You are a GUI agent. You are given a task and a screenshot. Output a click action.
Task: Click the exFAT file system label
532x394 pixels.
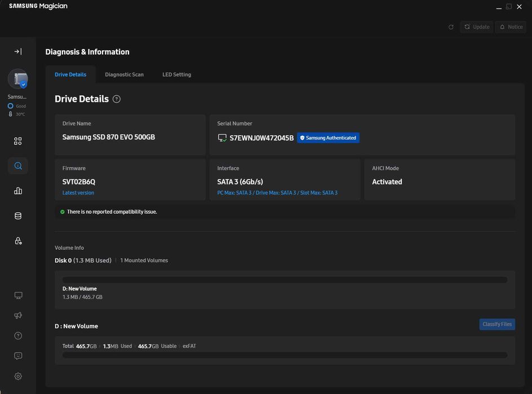pyautogui.click(x=189, y=346)
